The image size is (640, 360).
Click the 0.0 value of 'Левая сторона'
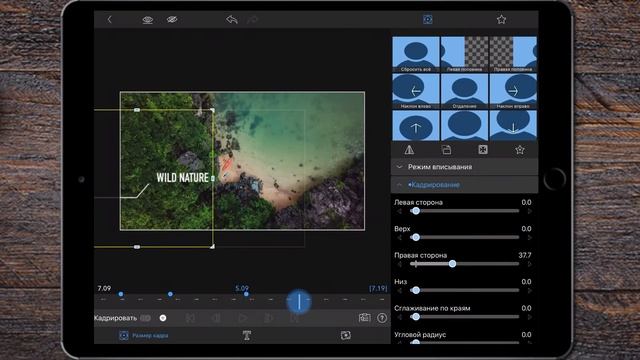pos(526,202)
